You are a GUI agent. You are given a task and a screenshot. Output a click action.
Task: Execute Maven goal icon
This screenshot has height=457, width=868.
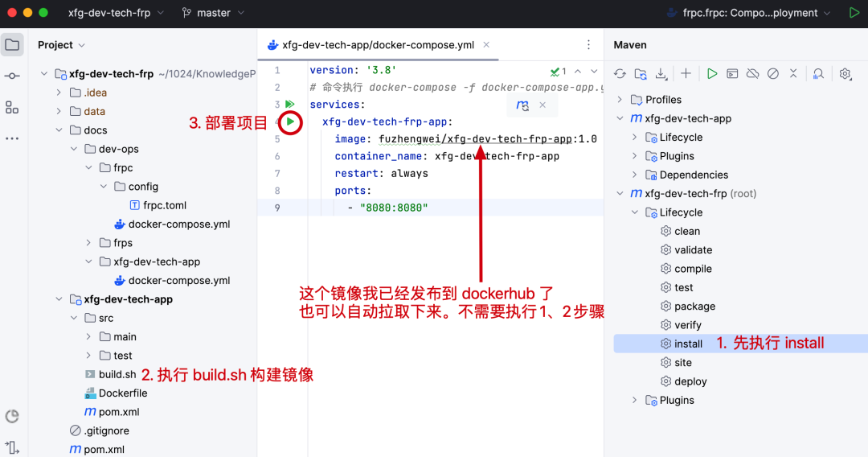coord(732,74)
